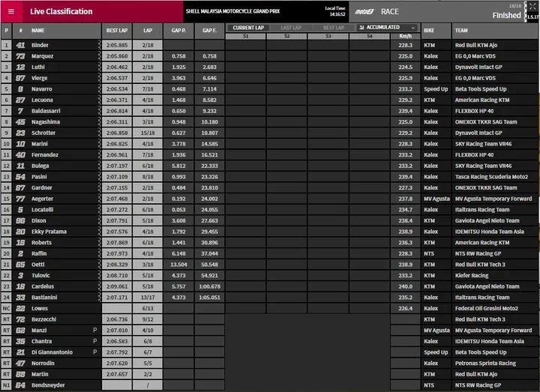
Task: Select rider Nagashima in the list
Action: click(x=46, y=122)
